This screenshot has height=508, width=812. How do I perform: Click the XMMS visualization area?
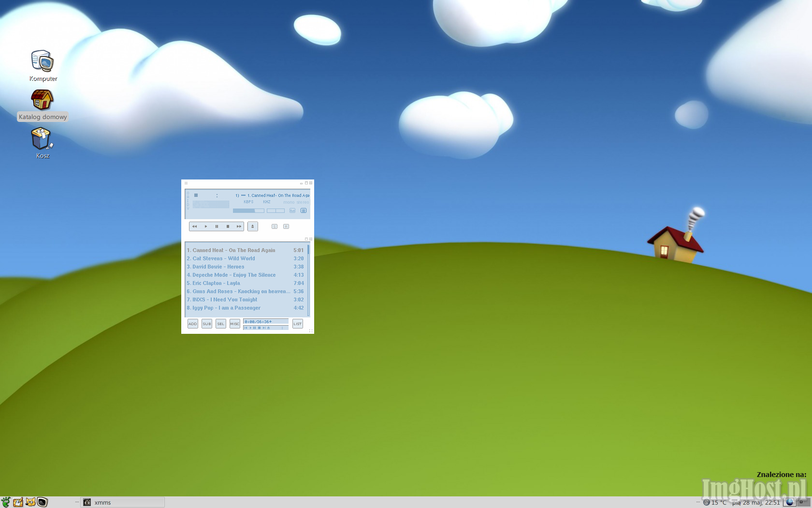click(211, 204)
